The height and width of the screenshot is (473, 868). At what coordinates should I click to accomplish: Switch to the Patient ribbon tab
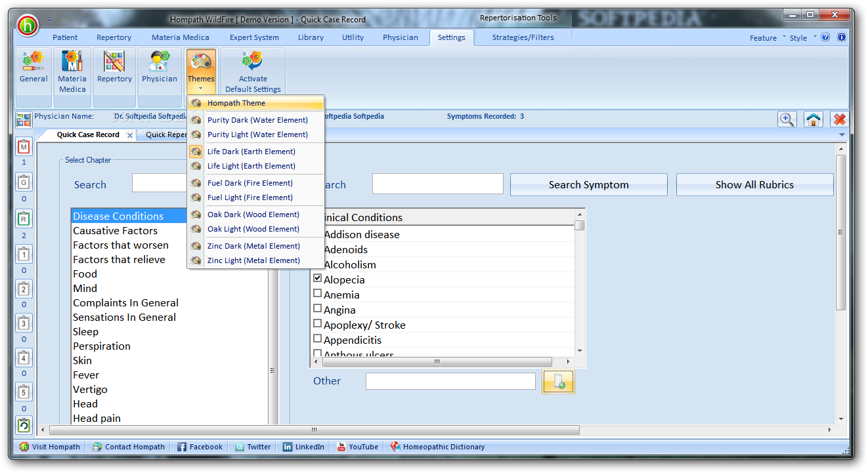coord(65,37)
